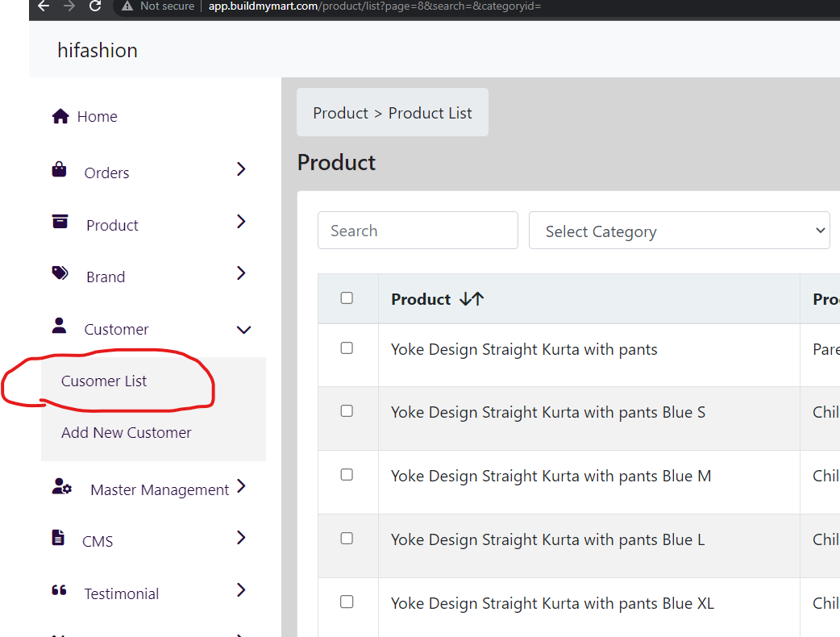Click the Orders shopping bag icon

pos(59,169)
